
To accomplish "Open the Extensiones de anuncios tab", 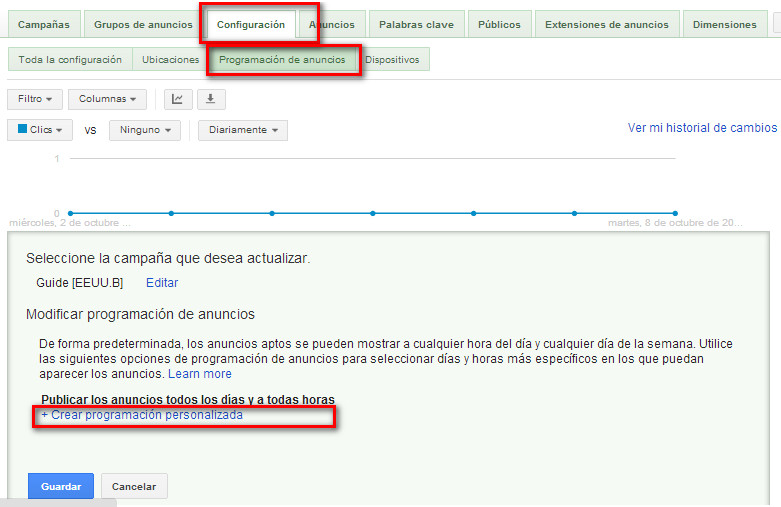I will click(608, 25).
